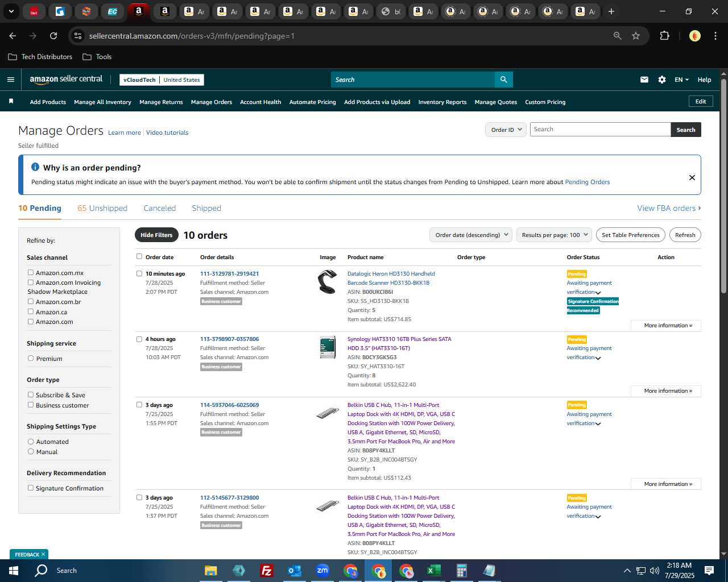The width and height of the screenshot is (728, 582).
Task: Click Set Table Preferences button
Action: point(631,235)
